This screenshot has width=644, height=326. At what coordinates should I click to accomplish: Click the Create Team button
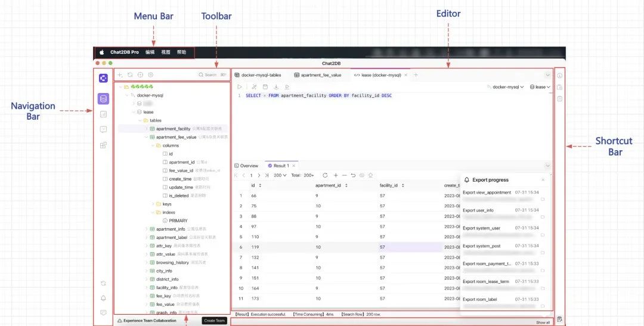(x=215, y=321)
